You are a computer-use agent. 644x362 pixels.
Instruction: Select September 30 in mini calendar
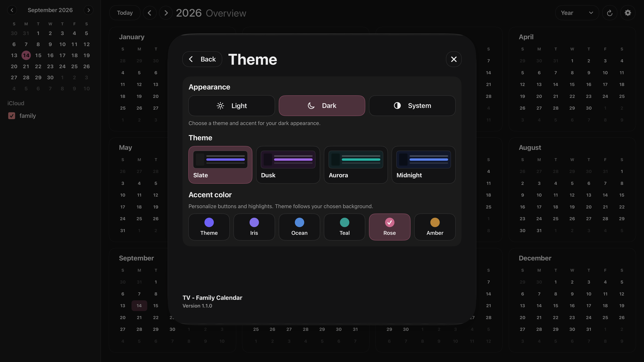[50, 77]
